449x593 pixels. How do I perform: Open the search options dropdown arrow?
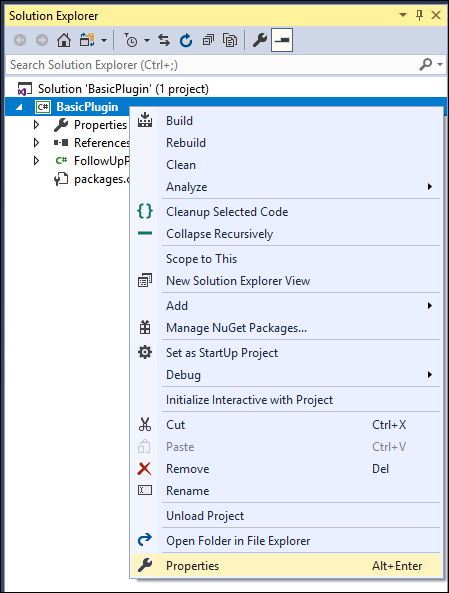coord(440,65)
